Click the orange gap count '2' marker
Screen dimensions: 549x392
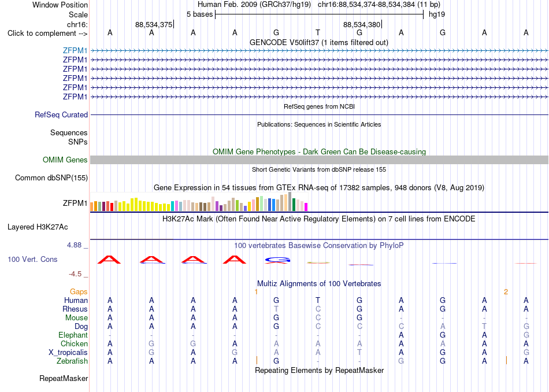[x=506, y=291]
